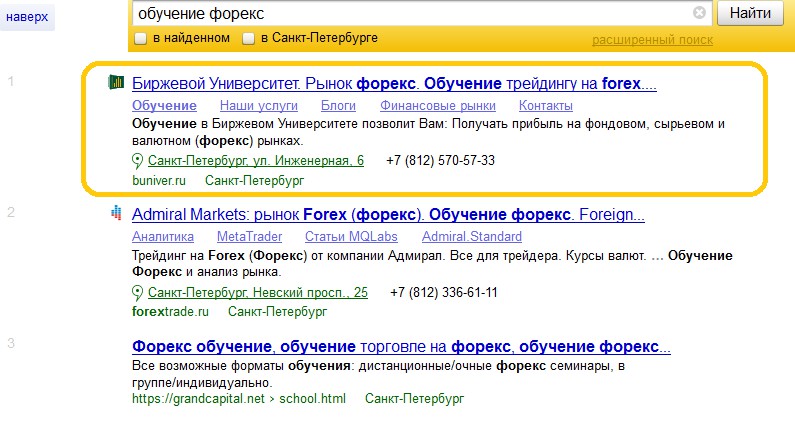795x433 pixels.
Task: Click the Найти search button
Action: 750,13
